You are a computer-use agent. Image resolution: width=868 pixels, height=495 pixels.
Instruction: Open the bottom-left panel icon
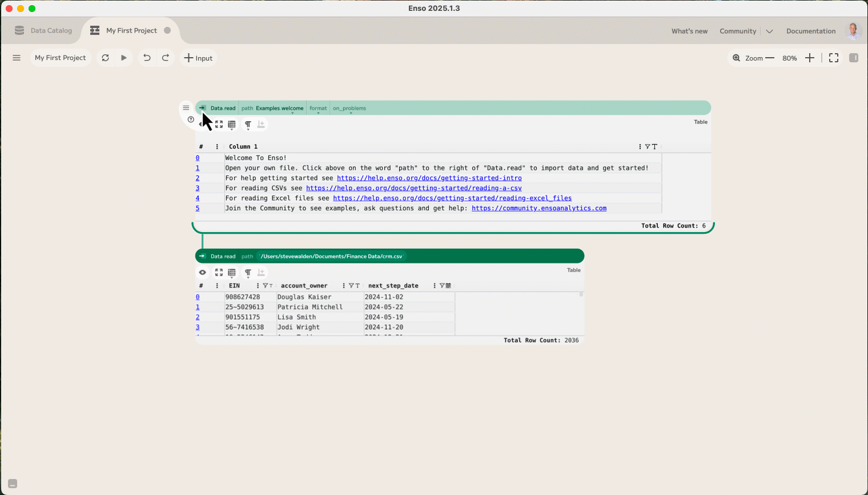(13, 484)
